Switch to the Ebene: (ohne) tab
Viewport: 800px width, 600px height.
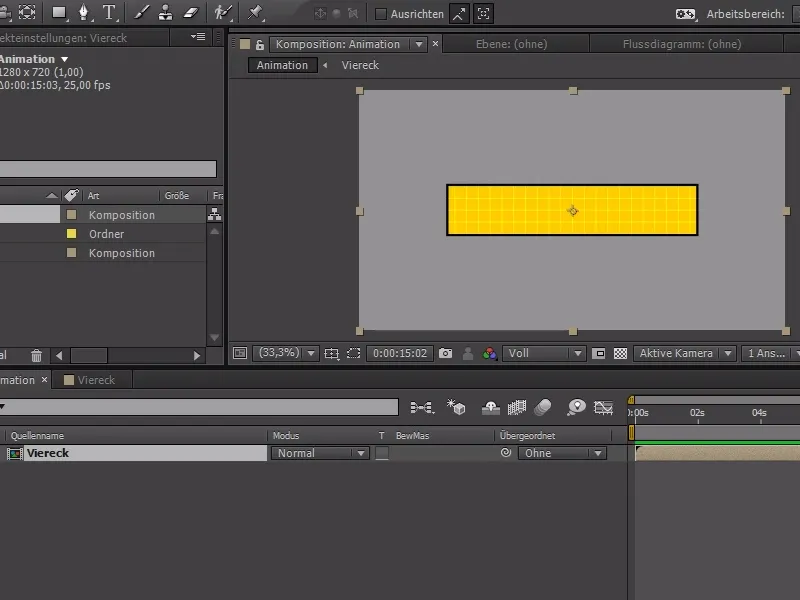[x=511, y=44]
